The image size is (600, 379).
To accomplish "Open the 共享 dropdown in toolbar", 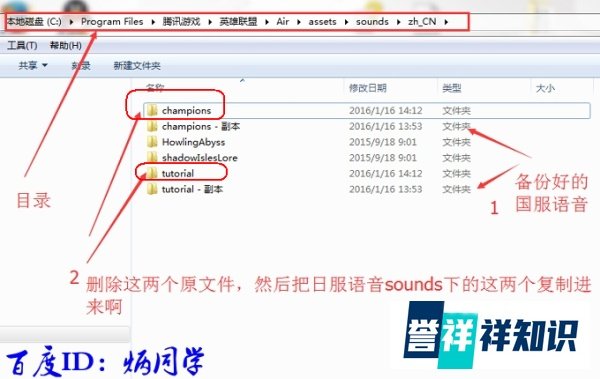I will (x=33, y=65).
